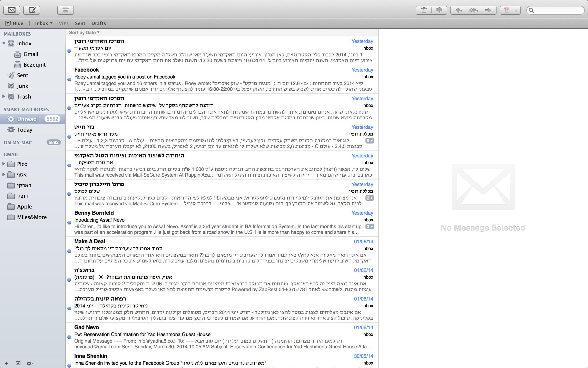The width and height of the screenshot is (588, 368).
Task: Click the unread dot on Facebook email
Action: (69, 80)
